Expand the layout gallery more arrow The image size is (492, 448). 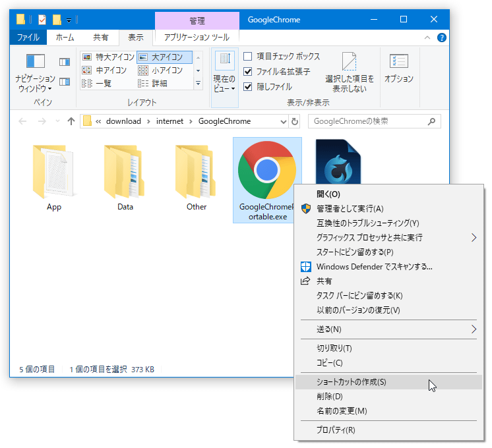[198, 84]
